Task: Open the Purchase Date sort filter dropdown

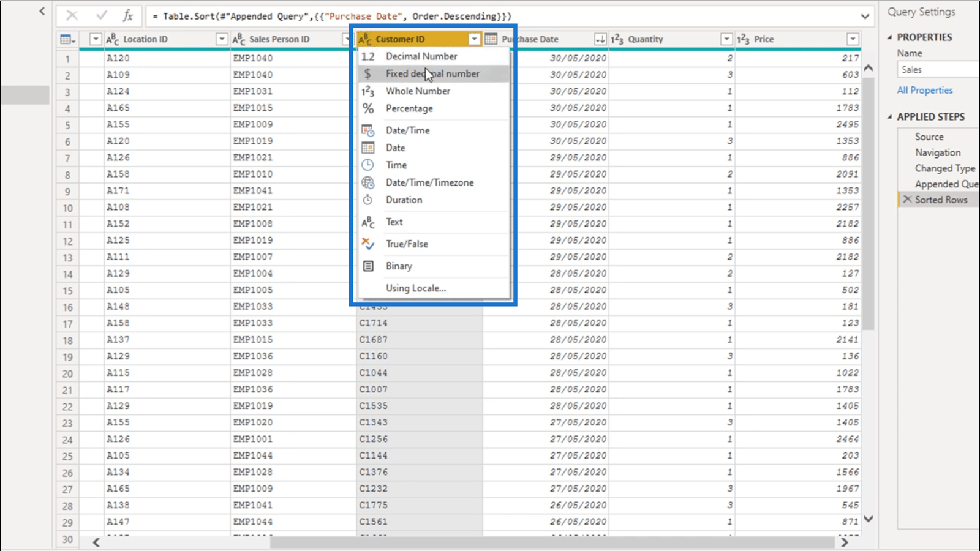Action: [600, 39]
